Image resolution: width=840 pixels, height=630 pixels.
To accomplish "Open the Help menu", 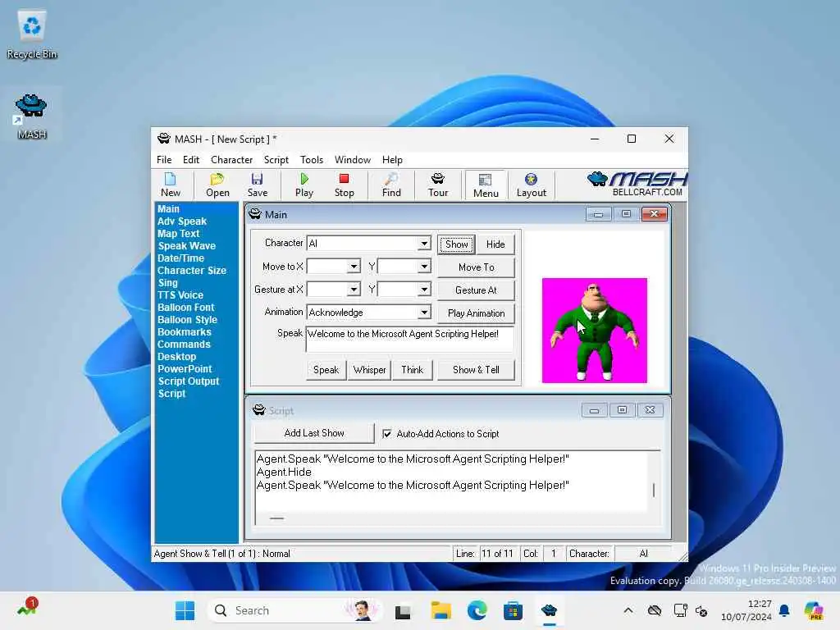I will pyautogui.click(x=392, y=160).
